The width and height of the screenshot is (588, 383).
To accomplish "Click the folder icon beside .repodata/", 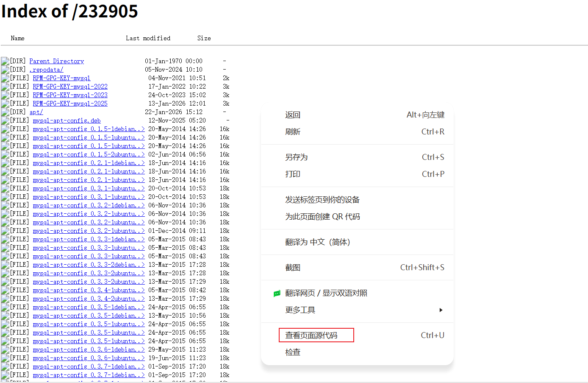I will (5, 70).
